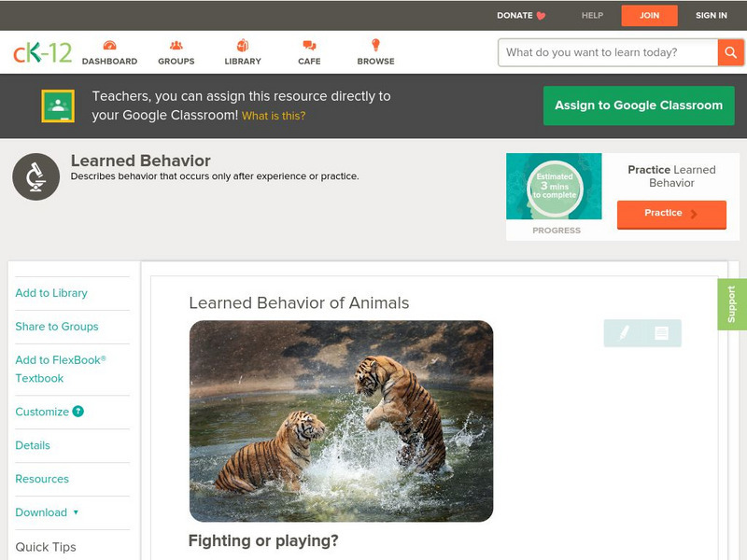Click the CK-12 logo
The height and width of the screenshot is (560, 747).
click(x=42, y=52)
